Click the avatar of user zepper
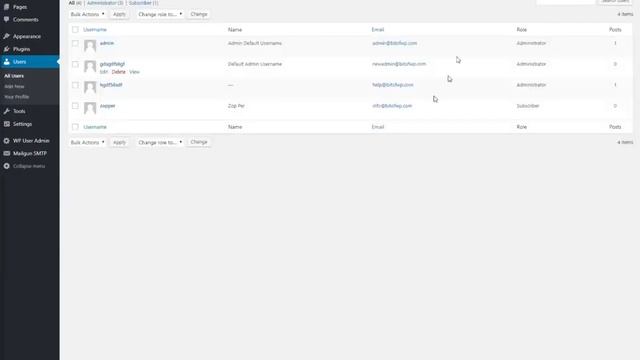Viewport: 640px width, 360px height. click(90, 108)
